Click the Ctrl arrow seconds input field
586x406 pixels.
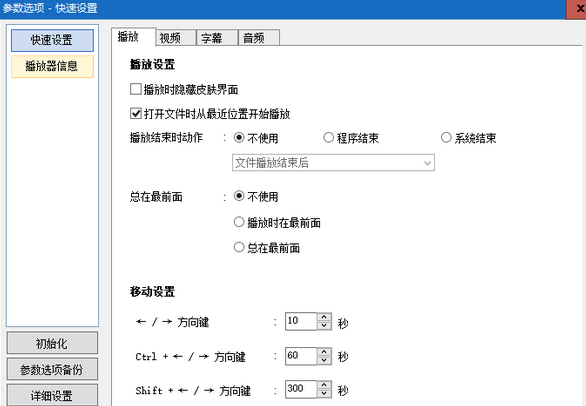click(301, 356)
